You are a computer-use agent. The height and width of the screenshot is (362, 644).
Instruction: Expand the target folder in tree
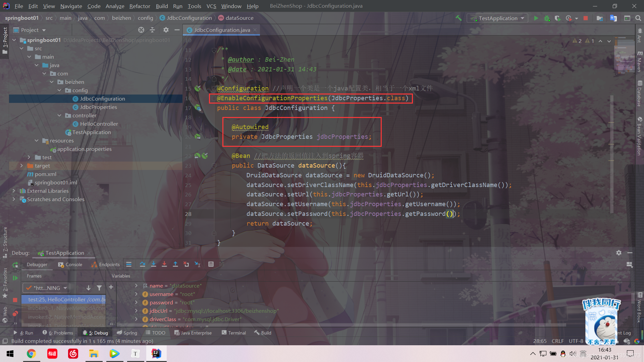point(21,166)
